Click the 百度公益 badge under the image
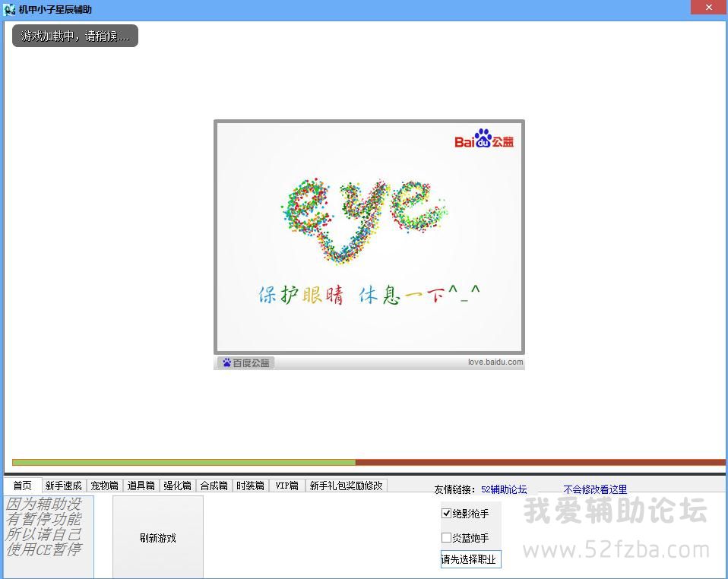Screen dimensions: 728x579 pyautogui.click(x=246, y=362)
